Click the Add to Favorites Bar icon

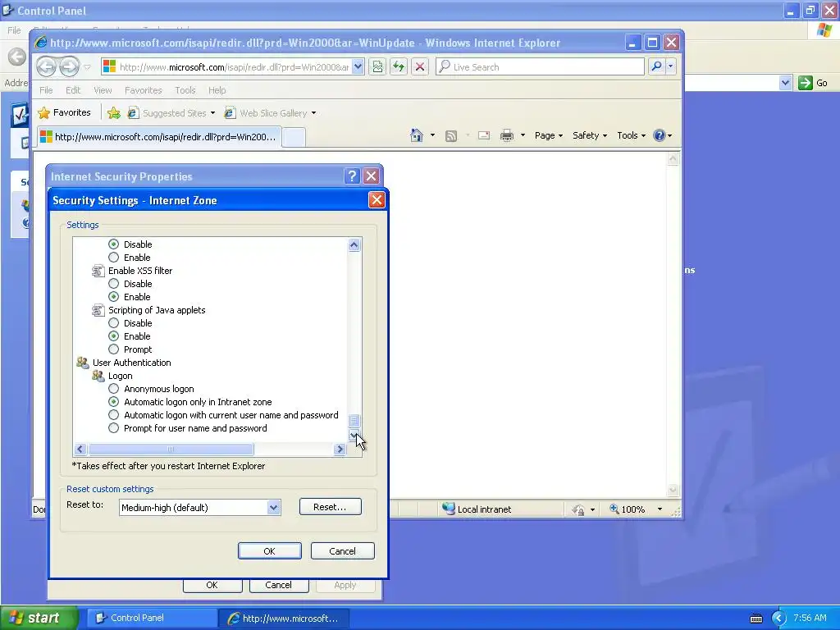113,113
